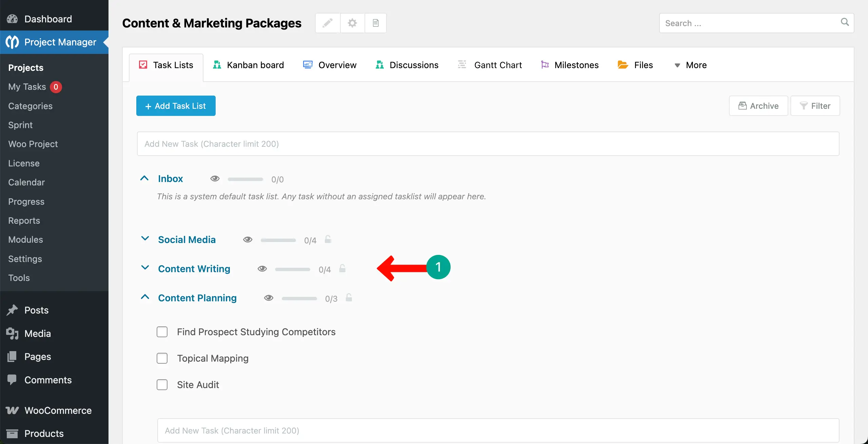Open project settings gear icon

(x=352, y=23)
